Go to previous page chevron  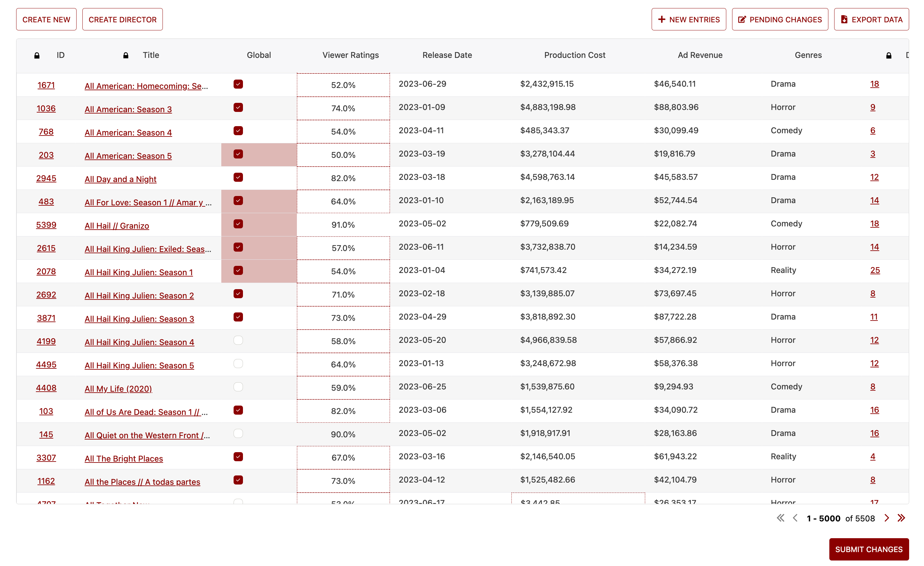coord(795,518)
